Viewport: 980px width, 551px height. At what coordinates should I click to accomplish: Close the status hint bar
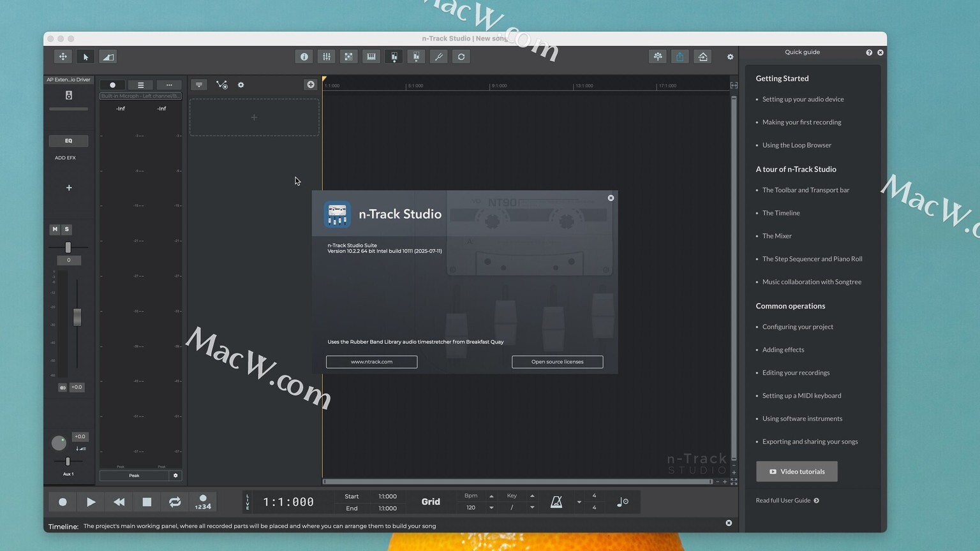coord(729,523)
